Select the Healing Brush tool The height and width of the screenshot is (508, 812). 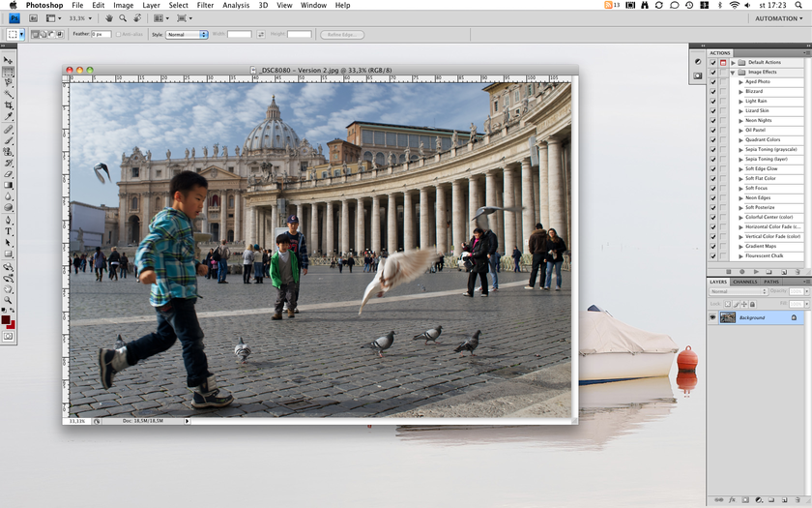point(9,129)
